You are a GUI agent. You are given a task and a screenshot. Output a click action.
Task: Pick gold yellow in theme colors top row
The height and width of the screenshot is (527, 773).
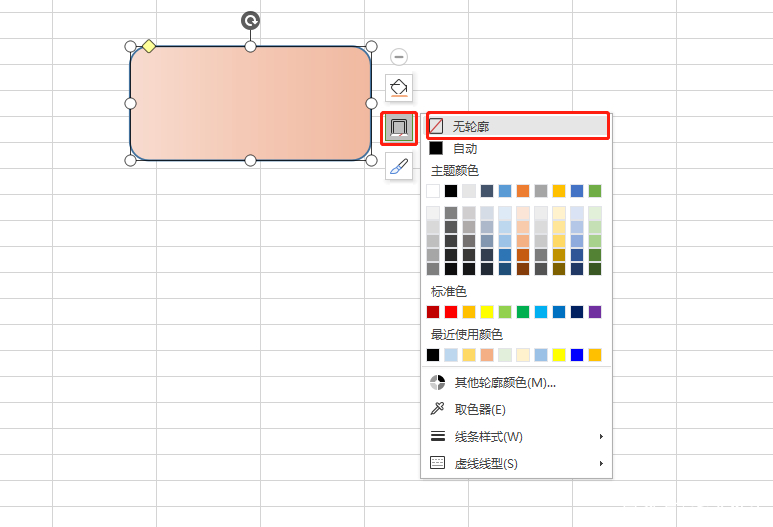[559, 191]
